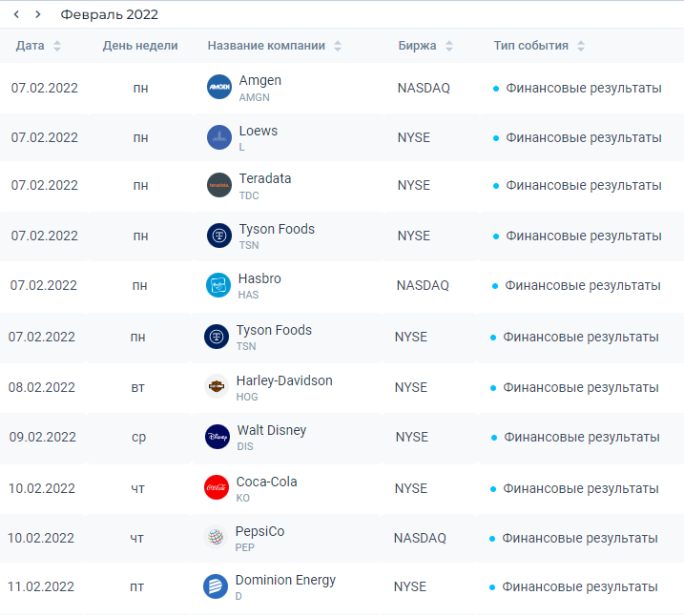
Task: Open Coca-Cola company name
Action: click(x=266, y=482)
